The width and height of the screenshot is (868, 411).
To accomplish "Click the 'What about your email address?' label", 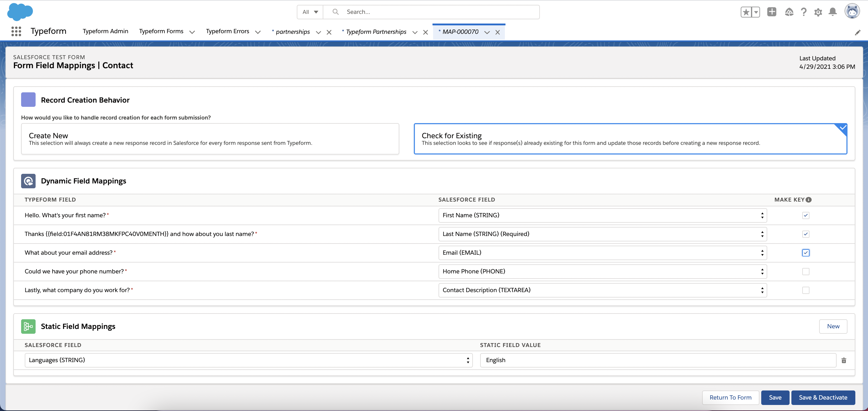I will 68,253.
